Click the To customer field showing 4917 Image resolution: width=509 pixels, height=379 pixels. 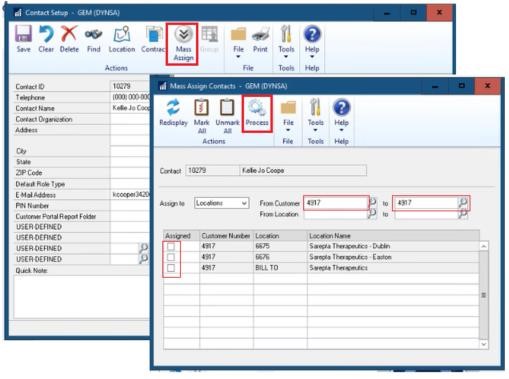coord(425,203)
